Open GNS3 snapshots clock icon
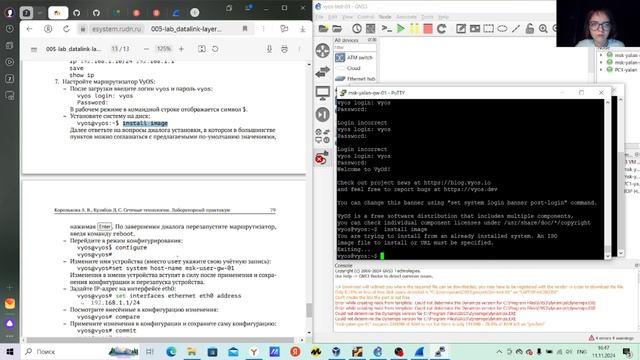Screen dimensions: 640x360 point(357,29)
